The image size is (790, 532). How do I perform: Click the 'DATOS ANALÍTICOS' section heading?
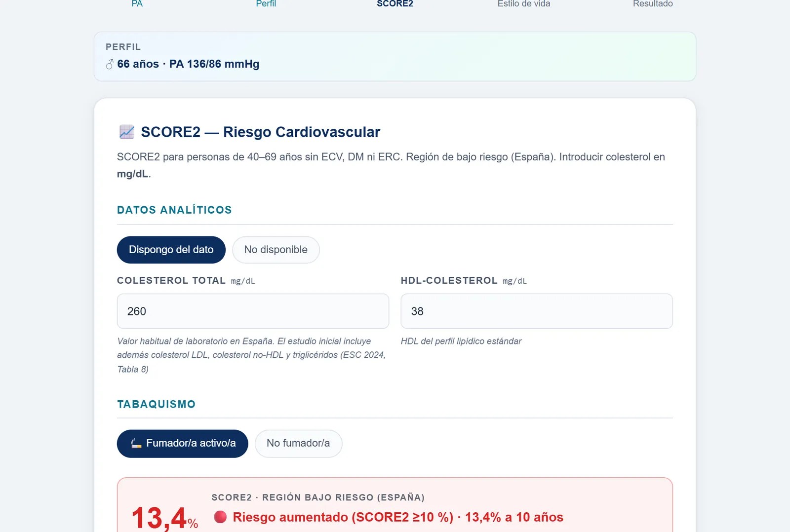pos(174,210)
